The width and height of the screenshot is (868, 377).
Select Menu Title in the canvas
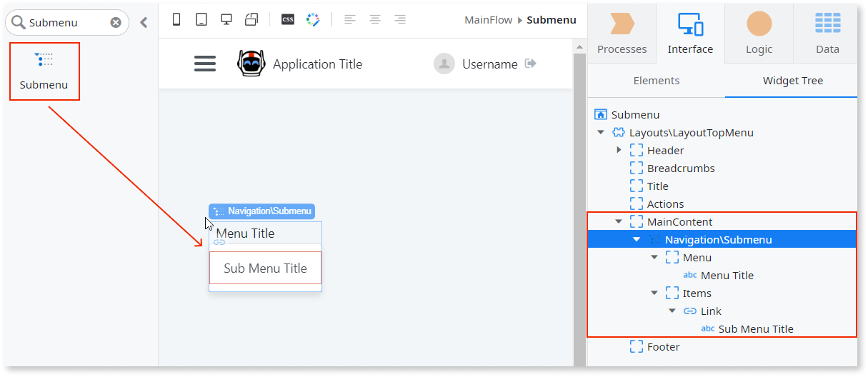click(x=245, y=233)
